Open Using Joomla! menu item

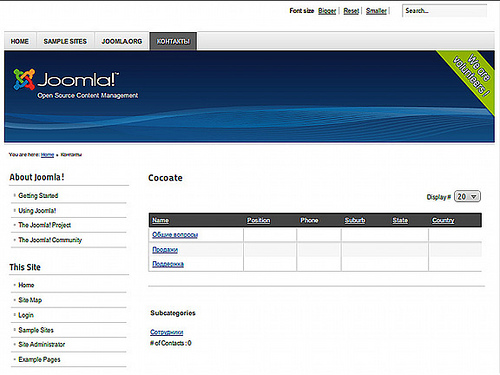pos(37,211)
